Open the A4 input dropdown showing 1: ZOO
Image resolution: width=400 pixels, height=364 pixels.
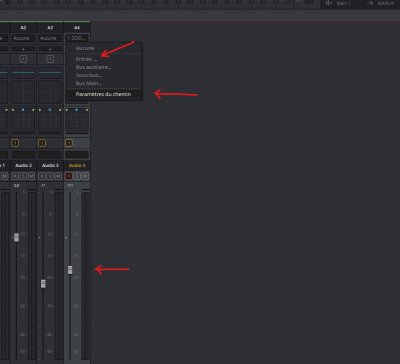[x=77, y=38]
